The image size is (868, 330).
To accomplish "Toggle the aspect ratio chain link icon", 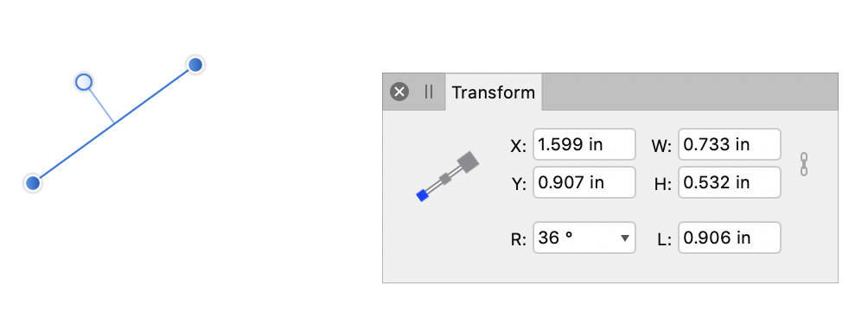I will [804, 164].
